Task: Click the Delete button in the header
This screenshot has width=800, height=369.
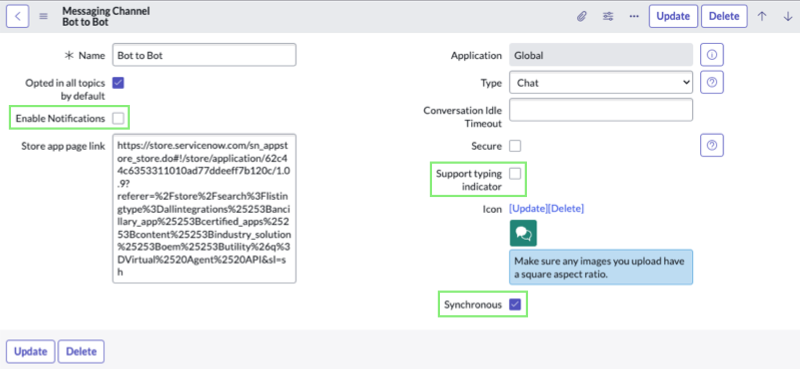Action: pos(724,16)
